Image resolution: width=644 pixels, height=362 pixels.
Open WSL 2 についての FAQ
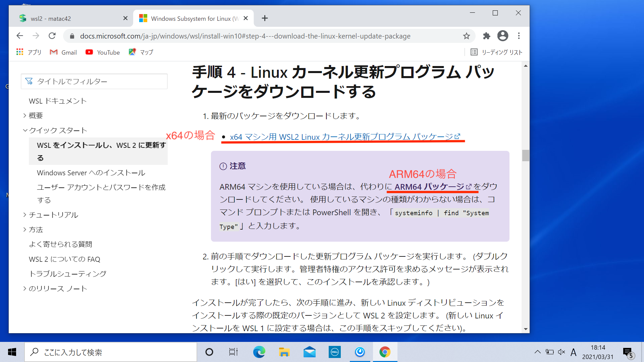pos(64,259)
